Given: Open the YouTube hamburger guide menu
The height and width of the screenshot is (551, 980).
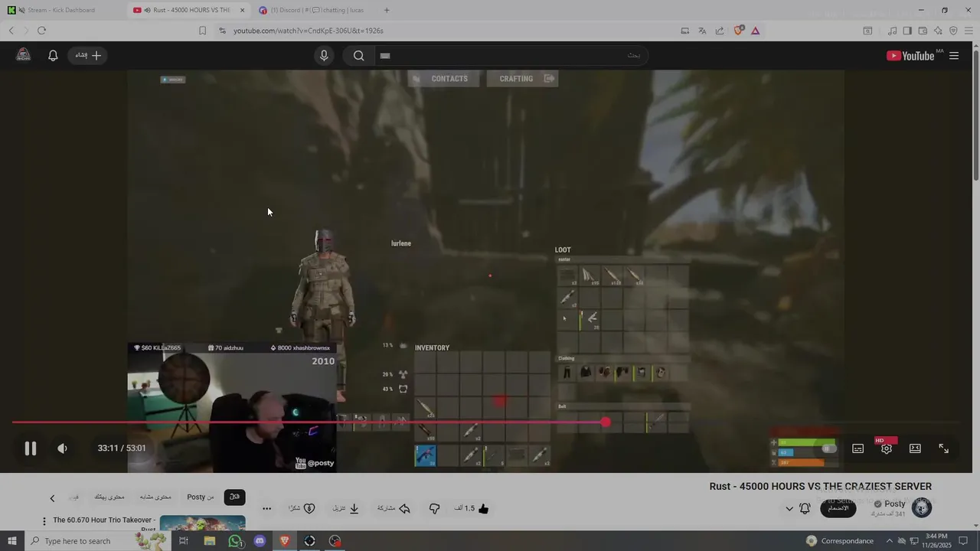Looking at the screenshot, I should coord(954,55).
